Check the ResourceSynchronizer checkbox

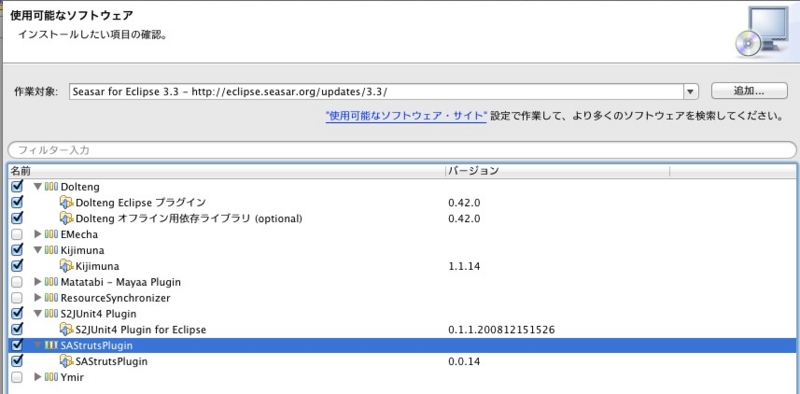[x=17, y=298]
